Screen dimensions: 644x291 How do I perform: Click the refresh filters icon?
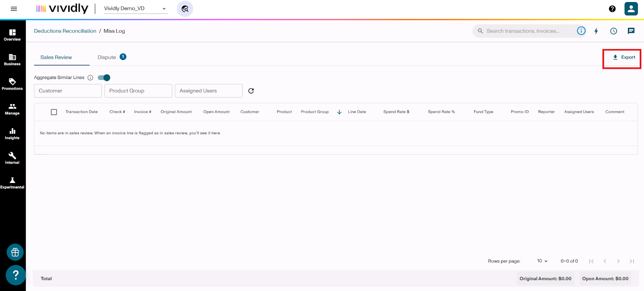click(251, 91)
